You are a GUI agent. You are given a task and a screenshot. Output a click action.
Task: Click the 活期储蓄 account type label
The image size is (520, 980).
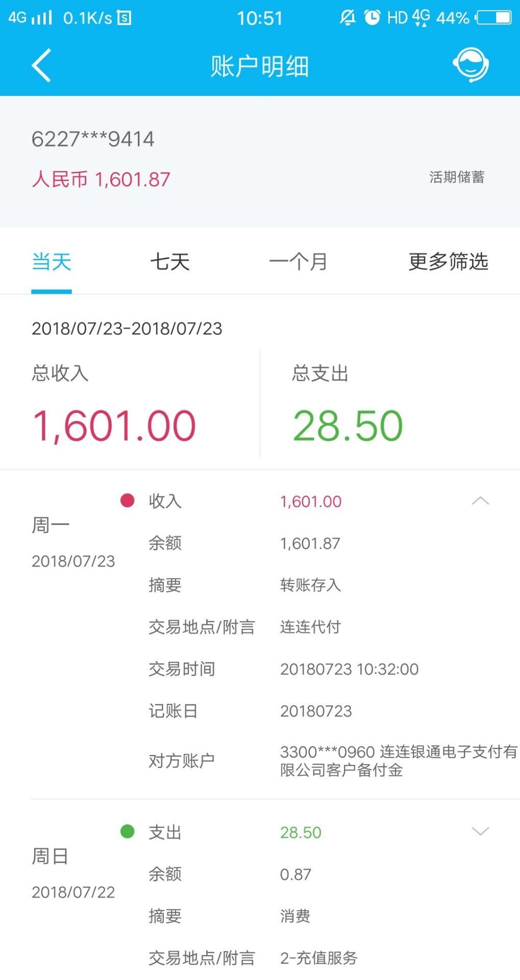click(x=457, y=177)
